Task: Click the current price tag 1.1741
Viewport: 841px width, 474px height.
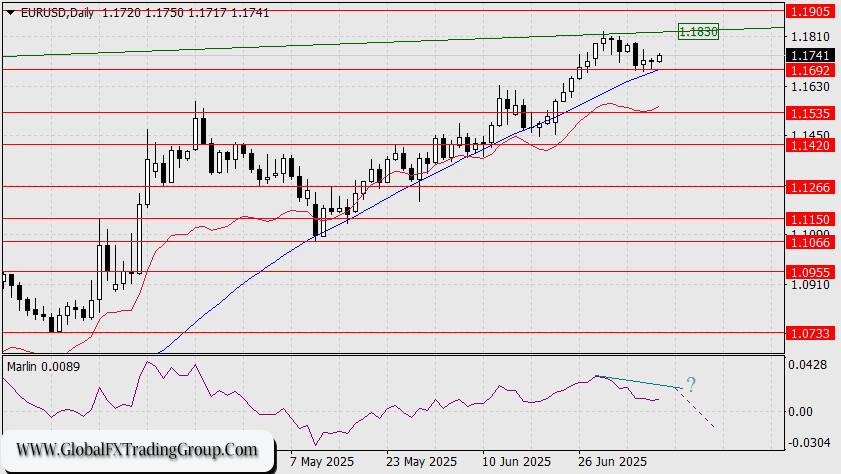Action: tap(809, 55)
